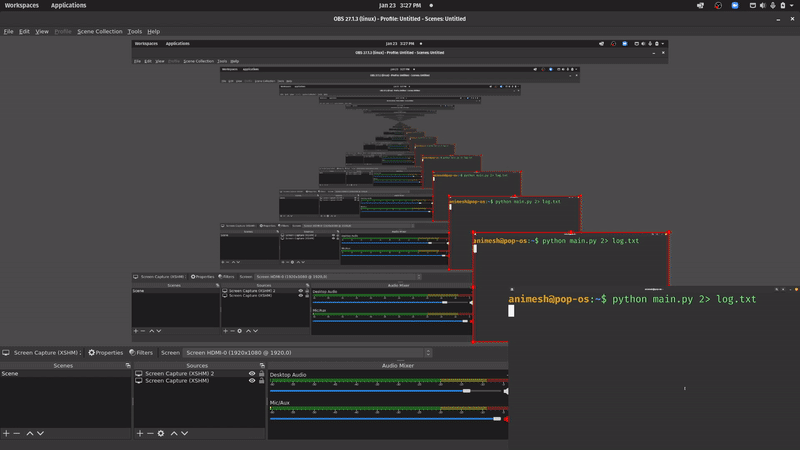This screenshot has width=800, height=450.
Task: Remove selected scene with minus icon
Action: point(17,433)
